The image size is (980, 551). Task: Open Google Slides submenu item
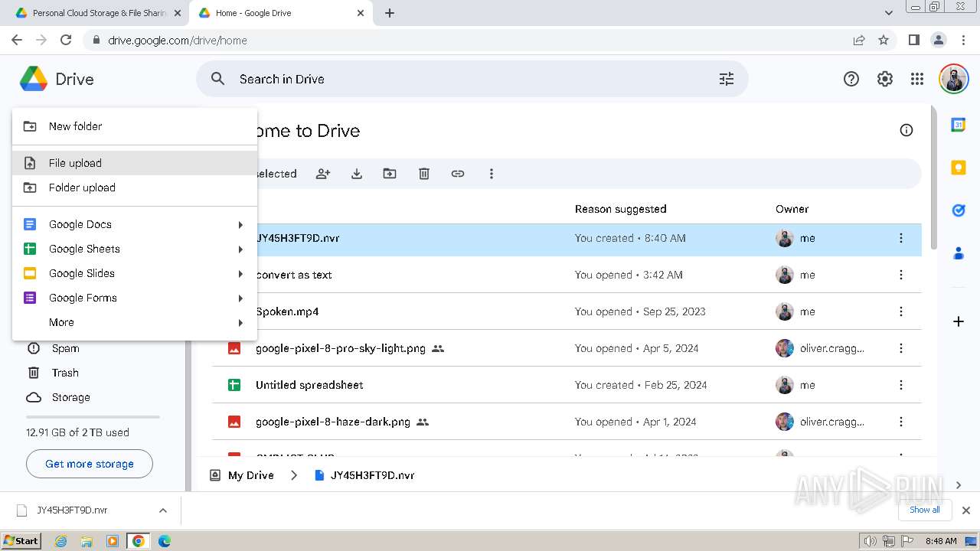135,273
